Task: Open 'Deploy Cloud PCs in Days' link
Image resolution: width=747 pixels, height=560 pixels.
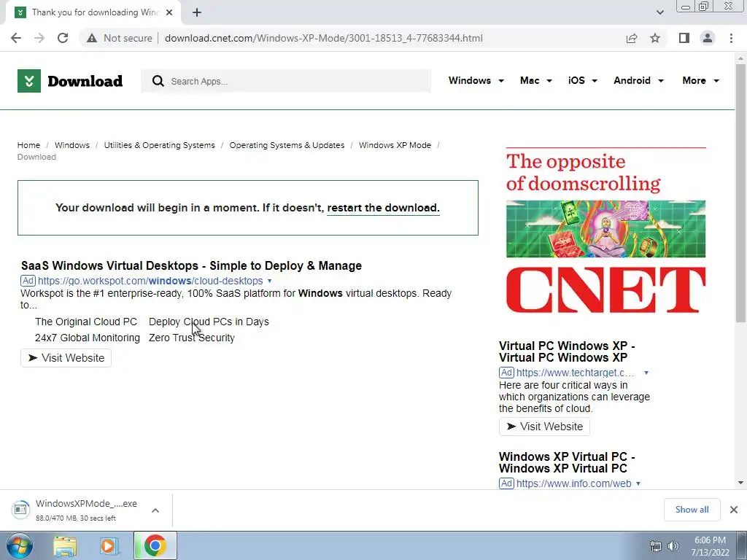Action: click(x=209, y=322)
